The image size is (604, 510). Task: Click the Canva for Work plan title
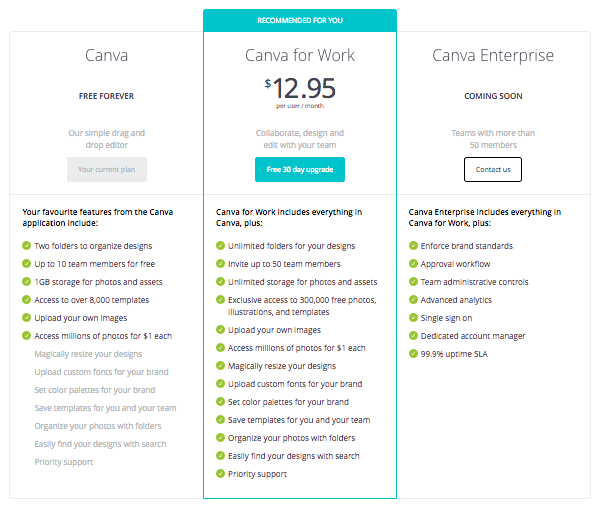pyautogui.click(x=300, y=55)
